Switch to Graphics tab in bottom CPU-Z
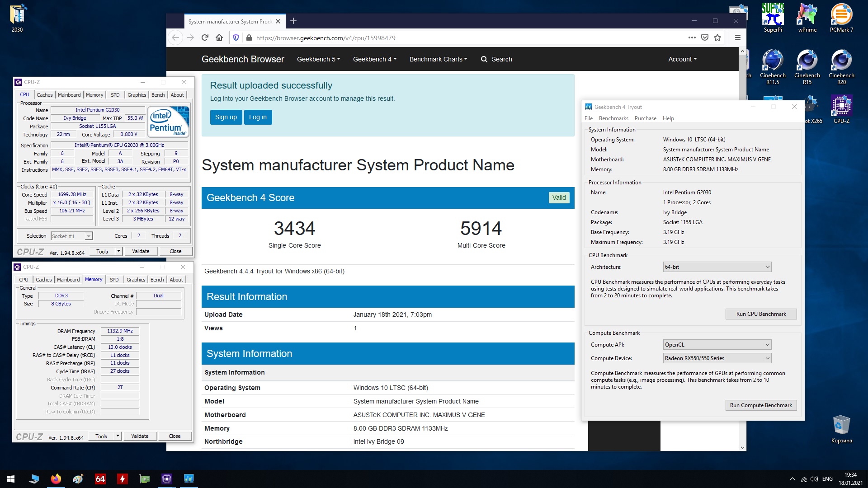The image size is (868, 488). pyautogui.click(x=136, y=280)
